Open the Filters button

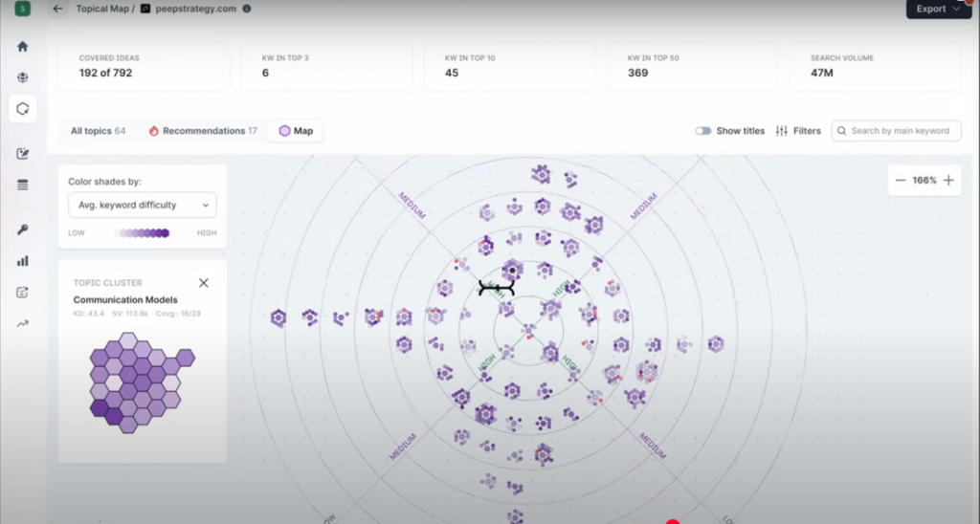(x=798, y=131)
